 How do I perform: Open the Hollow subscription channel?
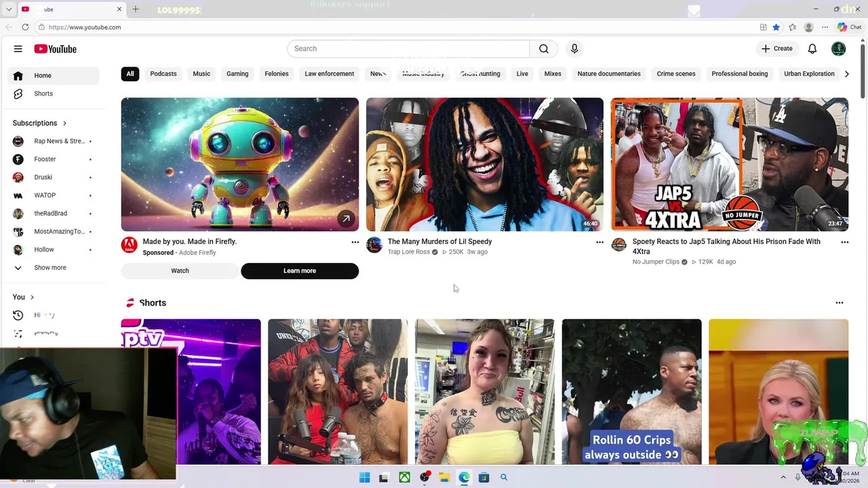pyautogui.click(x=53, y=249)
